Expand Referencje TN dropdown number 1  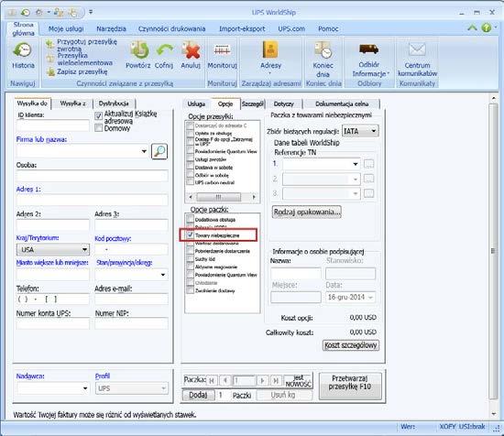click(x=356, y=164)
